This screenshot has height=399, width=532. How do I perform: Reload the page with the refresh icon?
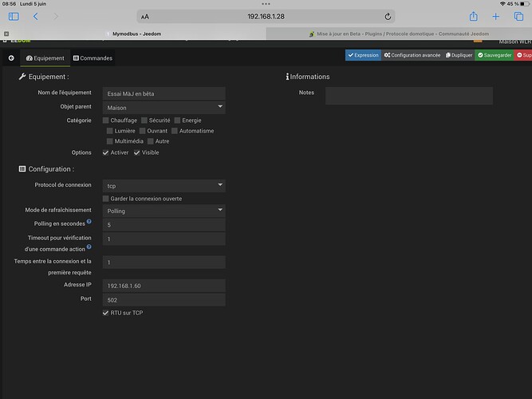point(388,16)
